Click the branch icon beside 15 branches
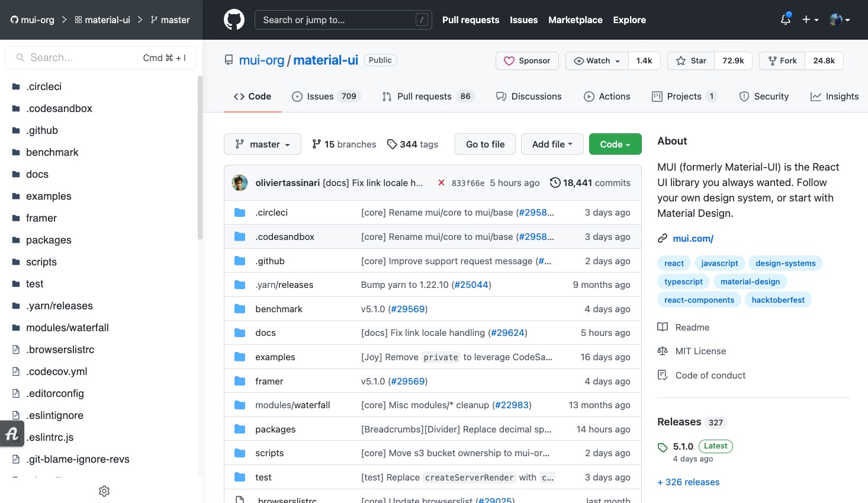Image resolution: width=868 pixels, height=503 pixels. coord(317,144)
